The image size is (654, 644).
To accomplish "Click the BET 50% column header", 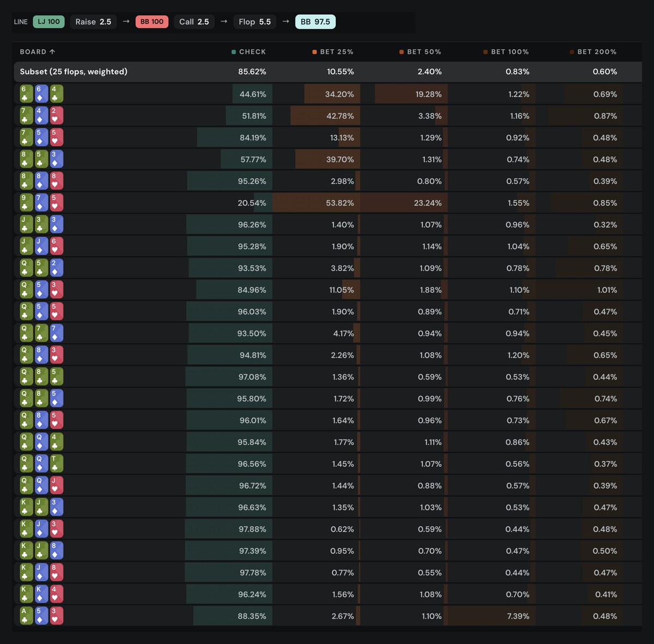I will (x=420, y=52).
